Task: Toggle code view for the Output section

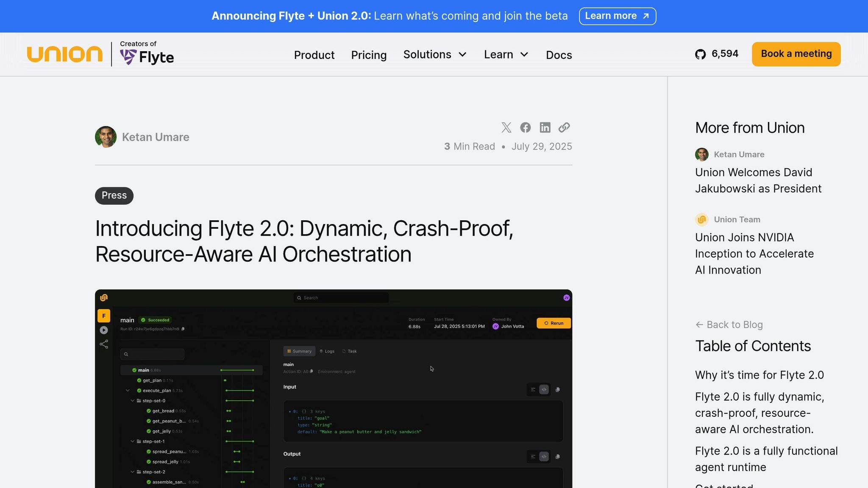Action: point(544,456)
